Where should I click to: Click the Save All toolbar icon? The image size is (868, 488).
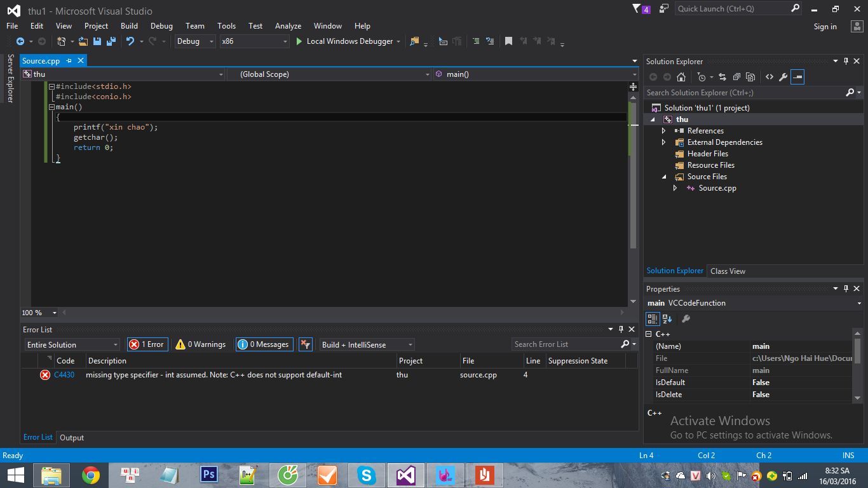[111, 41]
